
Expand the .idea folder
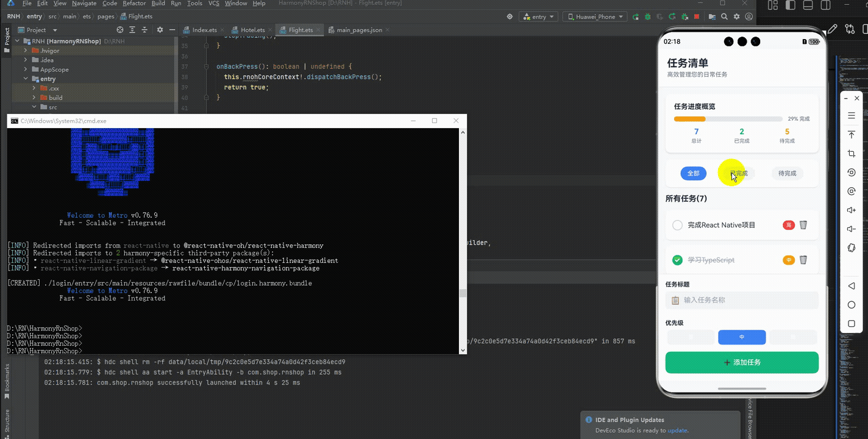(26, 60)
